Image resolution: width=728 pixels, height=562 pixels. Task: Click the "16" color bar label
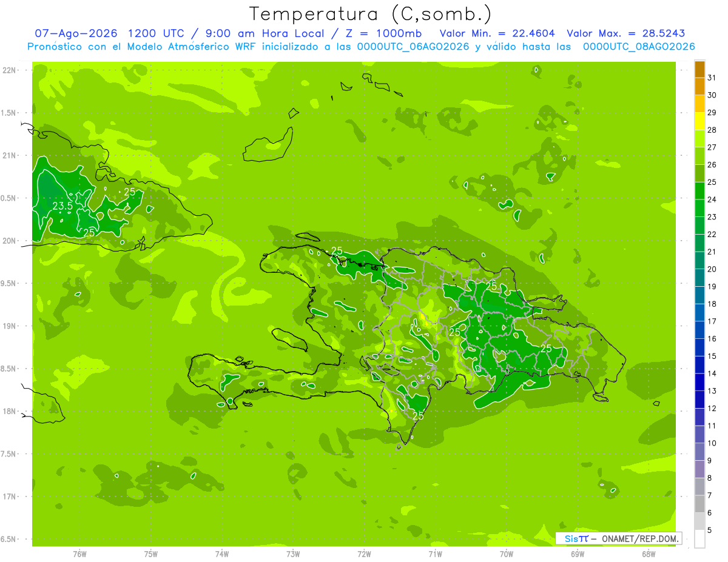(x=712, y=339)
